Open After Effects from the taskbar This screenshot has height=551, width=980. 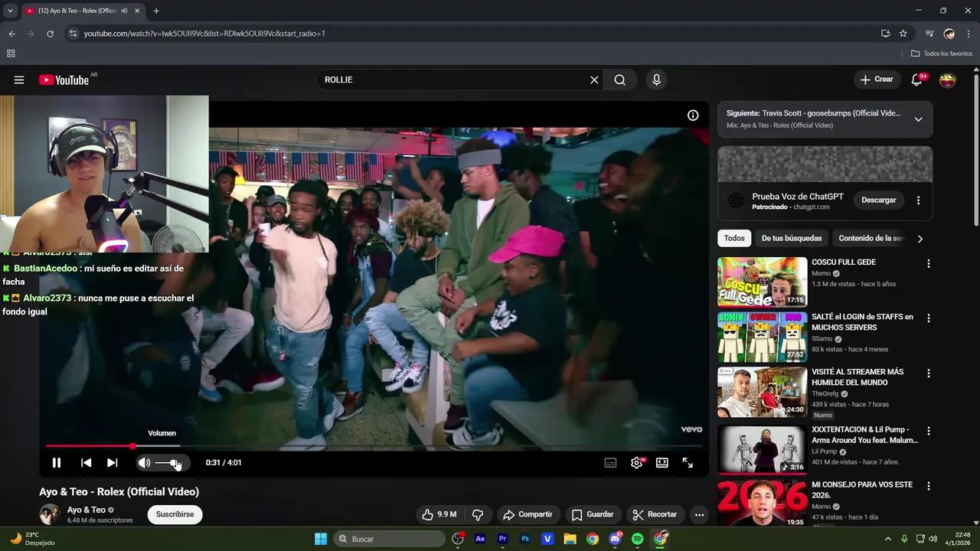click(480, 539)
